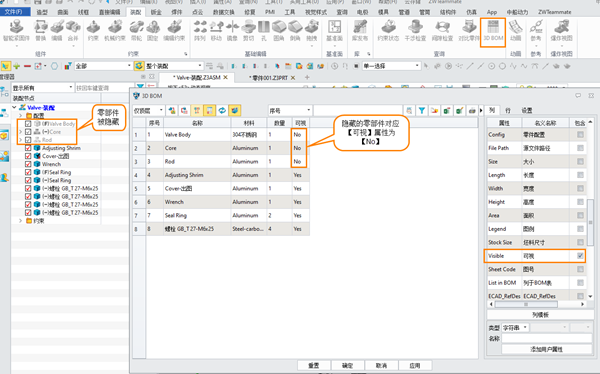This screenshot has height=374, width=600.
Task: Switch to the 焊件 ribbon tab
Action: 177,12
